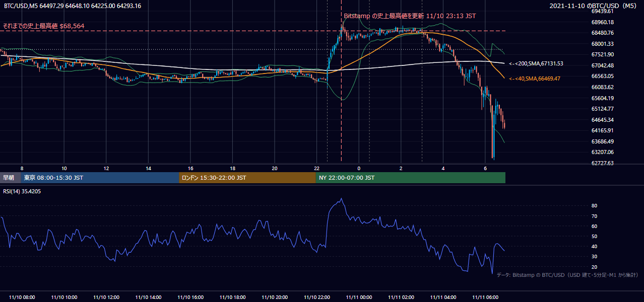
Task: Click the 11/11 04:00 date axis label
Action: [x=443, y=297]
